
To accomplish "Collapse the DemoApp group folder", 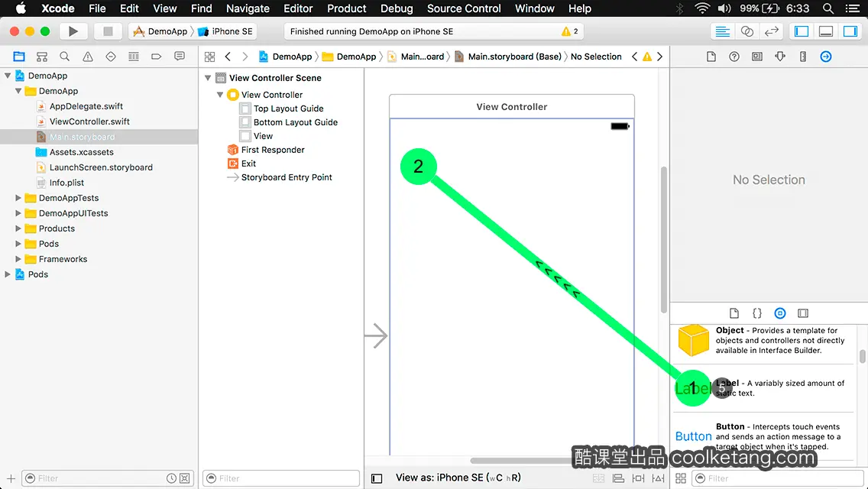I will point(18,91).
